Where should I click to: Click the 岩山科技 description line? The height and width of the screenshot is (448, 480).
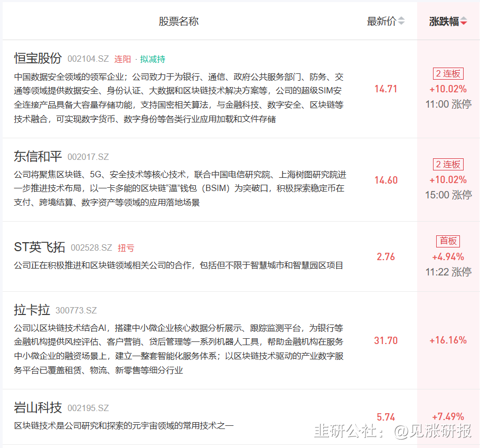click(x=124, y=426)
